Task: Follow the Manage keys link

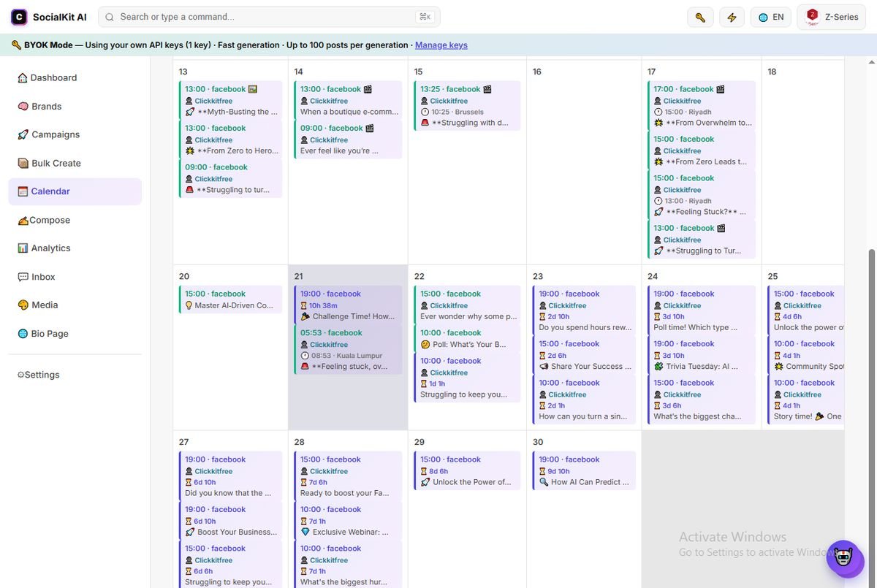Action: click(x=441, y=45)
